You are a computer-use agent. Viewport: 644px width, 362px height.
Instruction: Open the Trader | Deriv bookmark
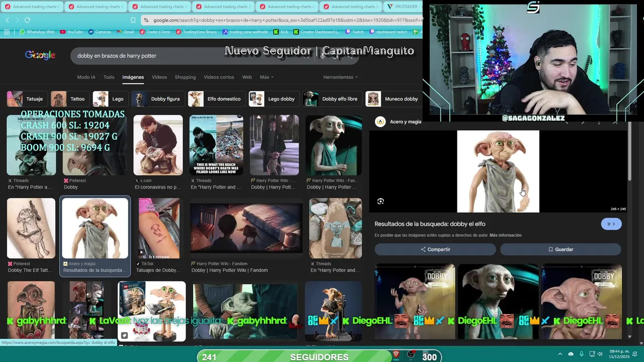click(x=155, y=32)
